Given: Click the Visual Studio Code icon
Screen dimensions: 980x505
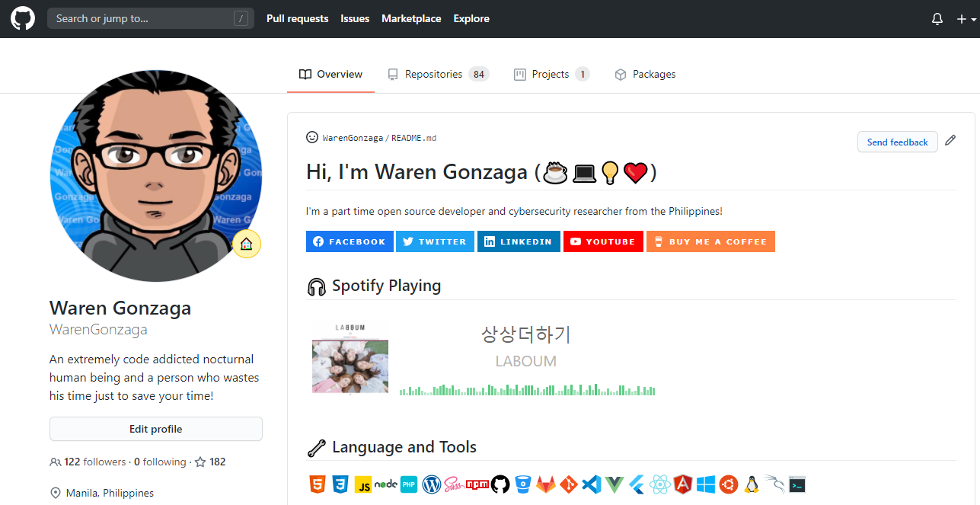Looking at the screenshot, I should pyautogui.click(x=592, y=484).
